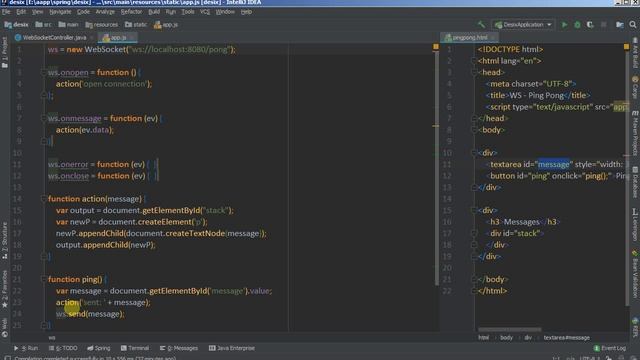This screenshot has width=640, height=360.
Task: Collapse the function action fold marker
Action: click(43, 199)
